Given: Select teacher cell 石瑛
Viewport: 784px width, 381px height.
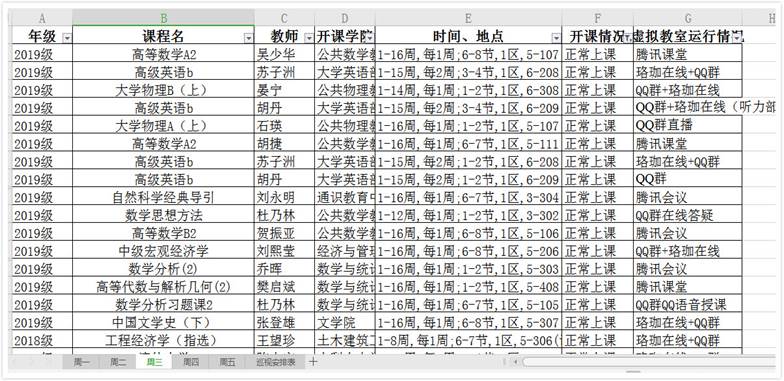Looking at the screenshot, I should click(x=284, y=125).
